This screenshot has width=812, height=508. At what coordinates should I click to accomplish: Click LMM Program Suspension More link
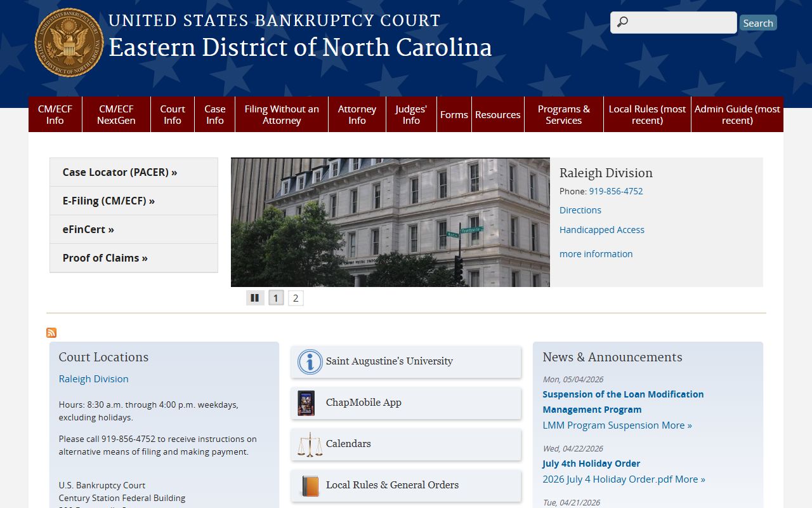click(x=617, y=425)
